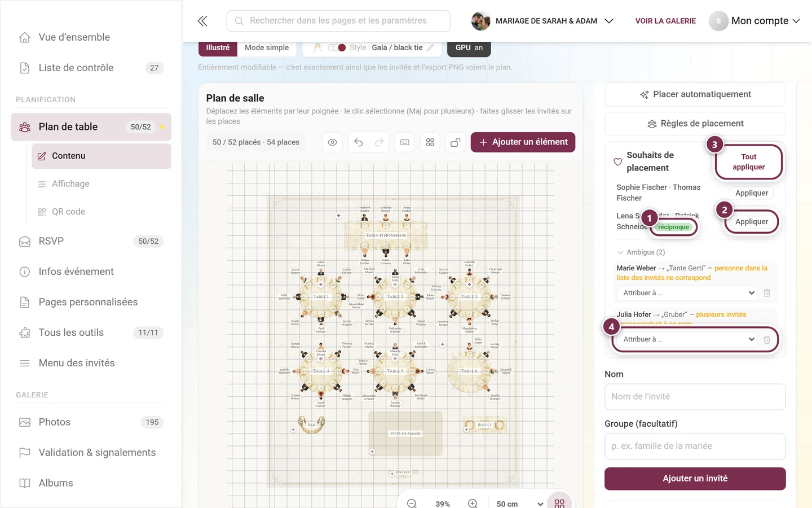Click Placer automatiquement button
This screenshot has width=812, height=508.
(x=695, y=94)
